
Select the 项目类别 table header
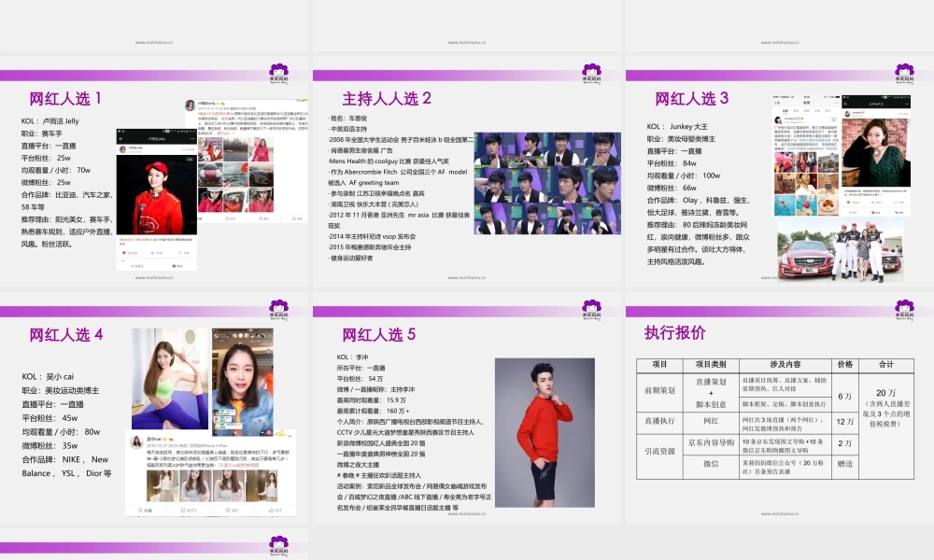click(x=711, y=364)
